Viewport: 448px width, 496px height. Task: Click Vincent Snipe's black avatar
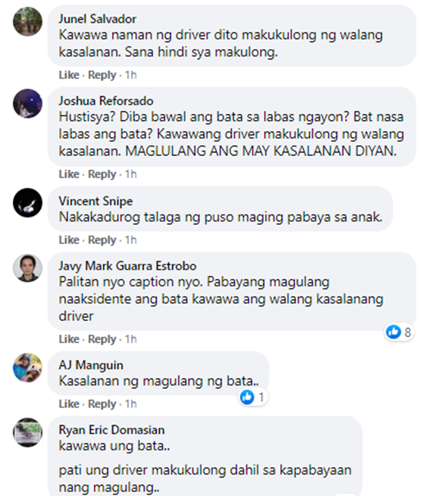click(27, 203)
